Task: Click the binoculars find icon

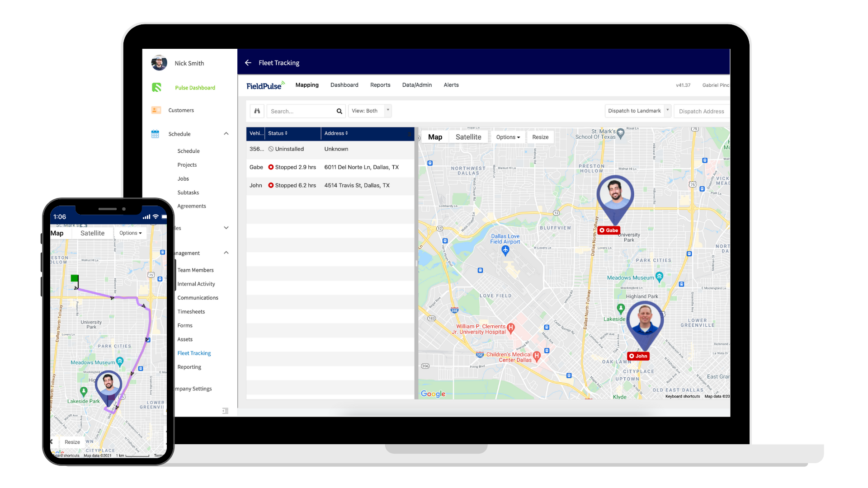Action: 257,111
